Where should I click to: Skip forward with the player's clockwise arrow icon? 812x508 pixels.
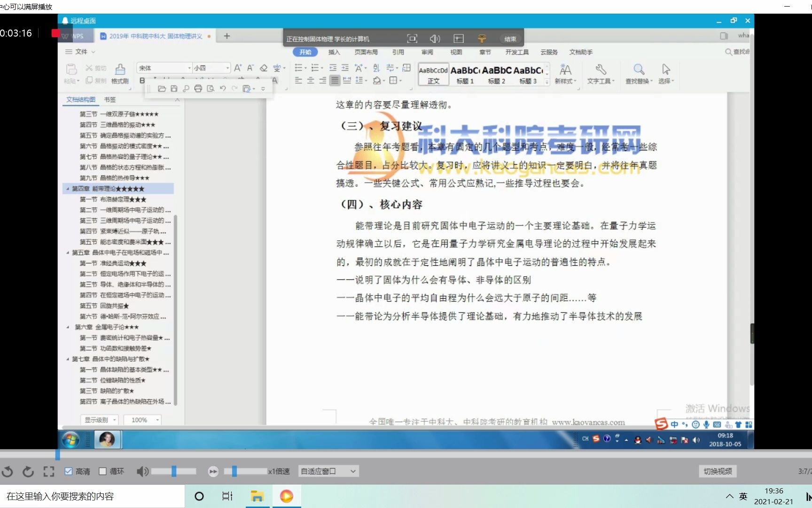pos(28,471)
